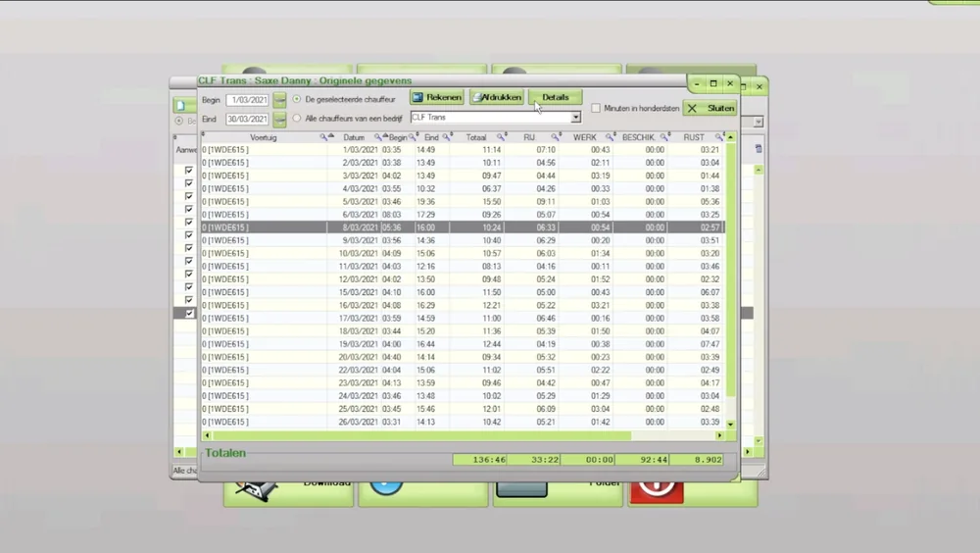Close the dialog with the Sluiten button
This screenshot has height=553, width=980.
[x=710, y=108]
